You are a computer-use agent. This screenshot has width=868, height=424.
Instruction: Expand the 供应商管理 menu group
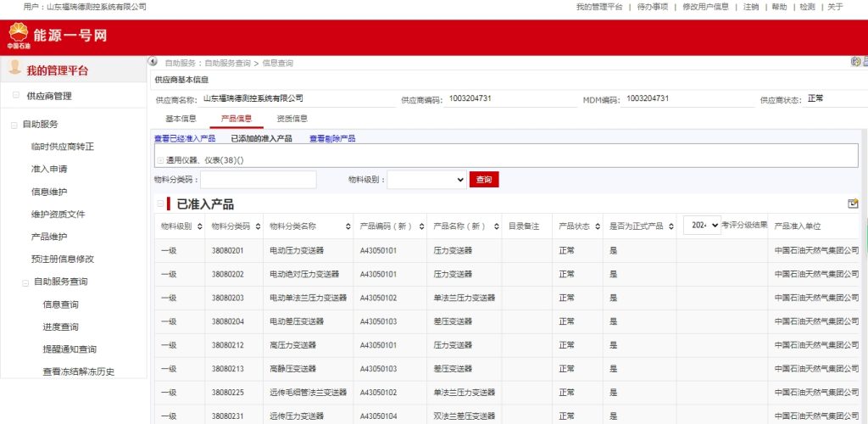point(16,96)
